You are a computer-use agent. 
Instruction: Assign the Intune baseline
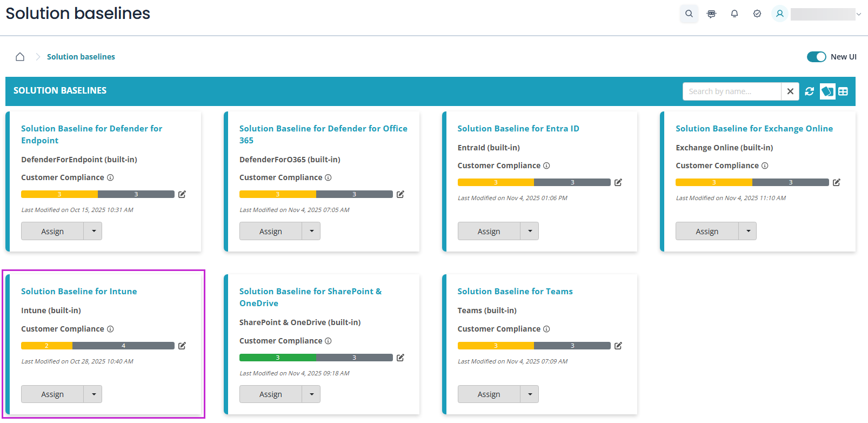pos(52,394)
